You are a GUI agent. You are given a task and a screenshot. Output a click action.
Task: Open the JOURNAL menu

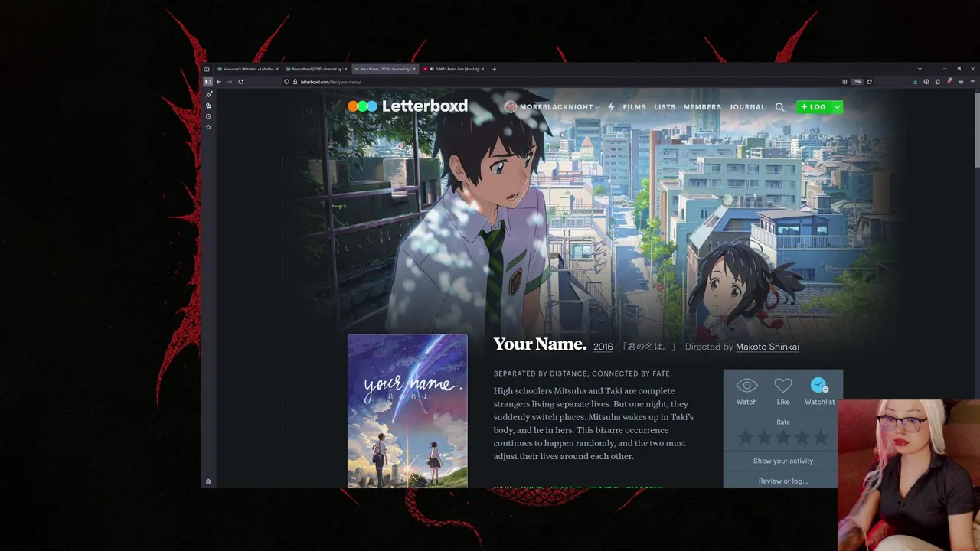[x=747, y=107]
